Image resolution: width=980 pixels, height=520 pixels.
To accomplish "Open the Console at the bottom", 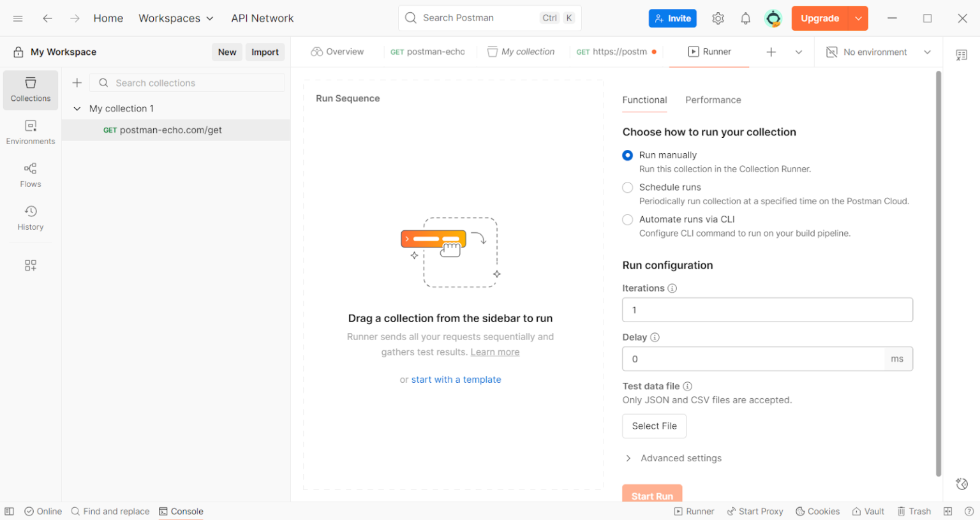I will pos(181,511).
